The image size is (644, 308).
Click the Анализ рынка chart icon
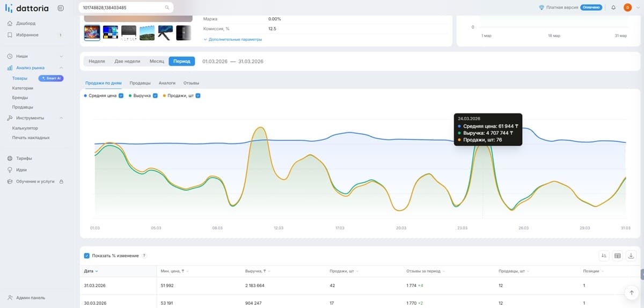tap(10, 68)
